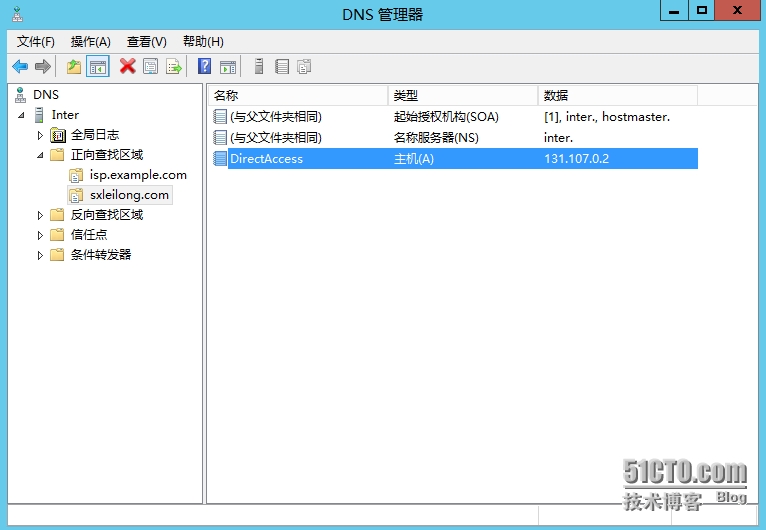Click the 正向查找区域 folder icon

[57, 155]
